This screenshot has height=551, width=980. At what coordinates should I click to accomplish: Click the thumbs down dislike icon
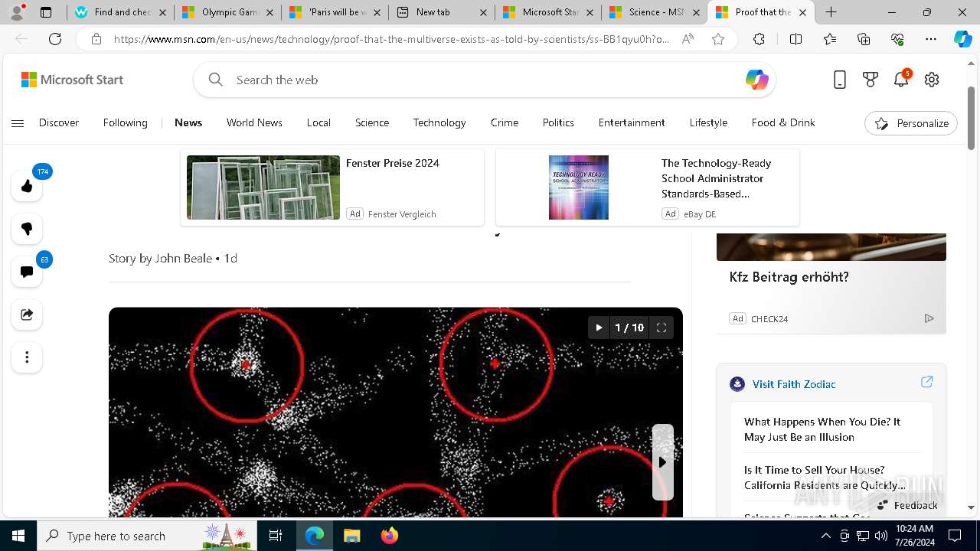pos(27,229)
